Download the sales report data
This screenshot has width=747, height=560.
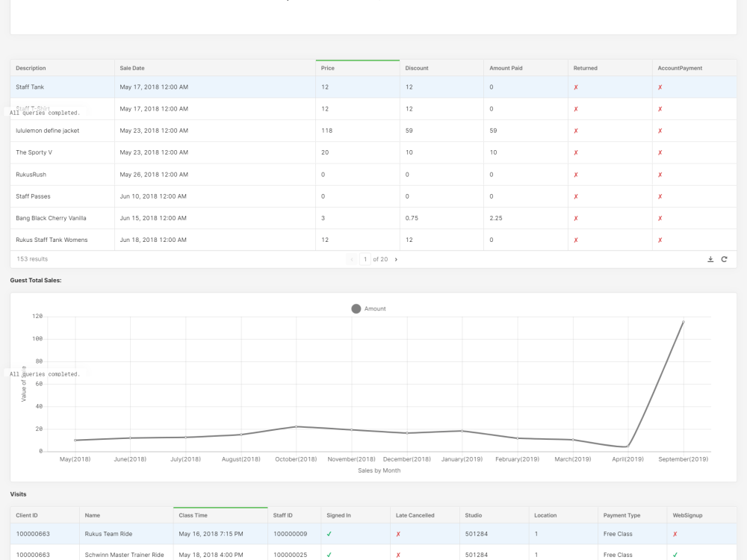point(710,259)
